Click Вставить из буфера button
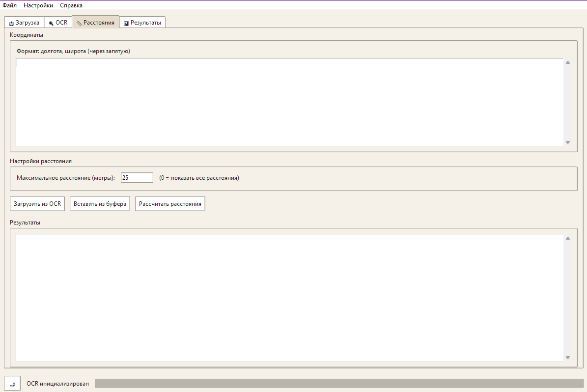The image size is (587, 392). pyautogui.click(x=100, y=204)
